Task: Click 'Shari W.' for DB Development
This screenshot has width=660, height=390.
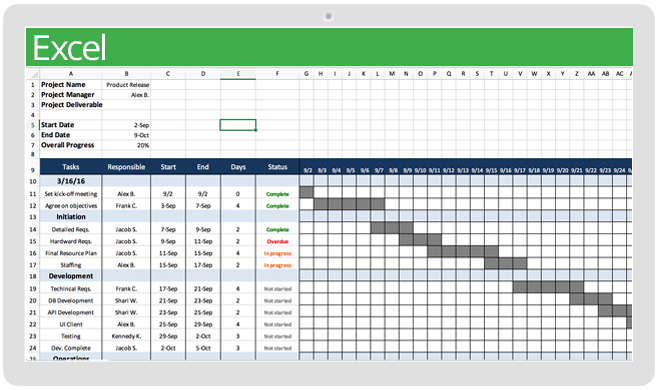Action: pyautogui.click(x=126, y=301)
